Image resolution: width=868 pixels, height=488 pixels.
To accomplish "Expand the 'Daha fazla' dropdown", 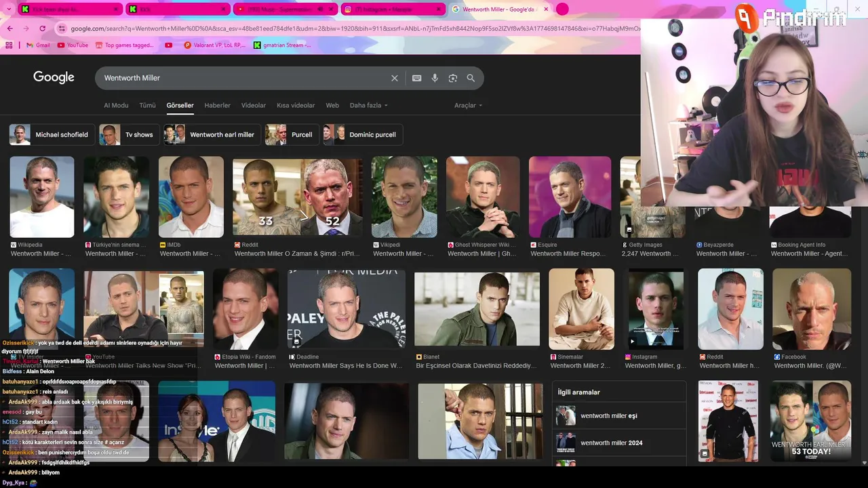I will (369, 106).
